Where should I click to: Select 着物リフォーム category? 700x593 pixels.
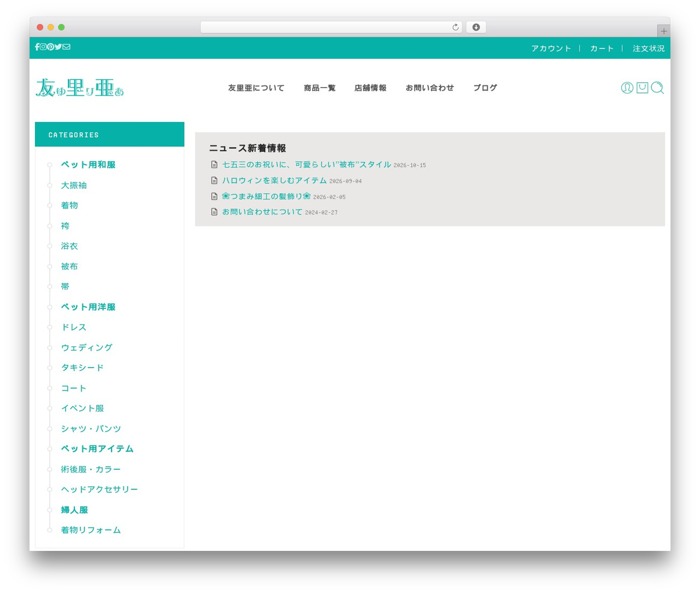pos(91,530)
